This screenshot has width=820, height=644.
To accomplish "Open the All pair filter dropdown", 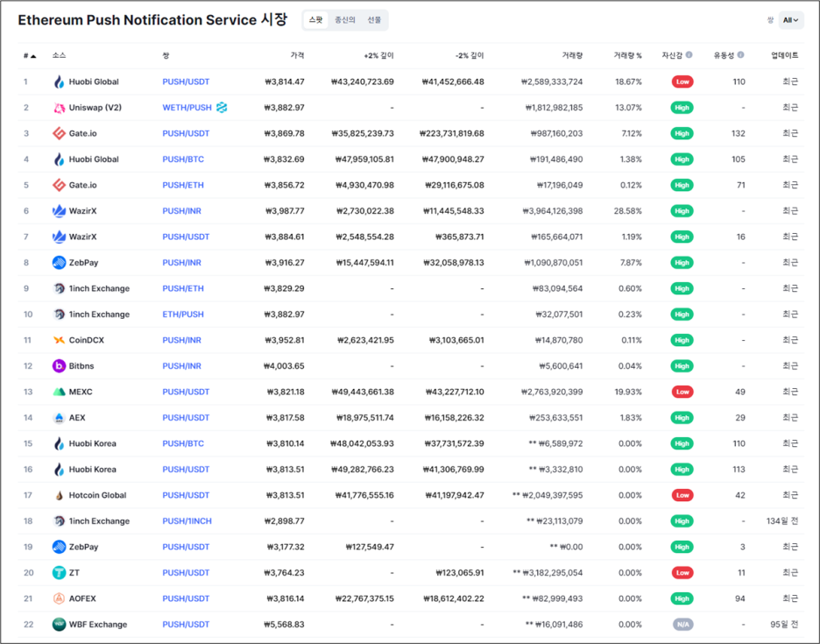I will 791,20.
